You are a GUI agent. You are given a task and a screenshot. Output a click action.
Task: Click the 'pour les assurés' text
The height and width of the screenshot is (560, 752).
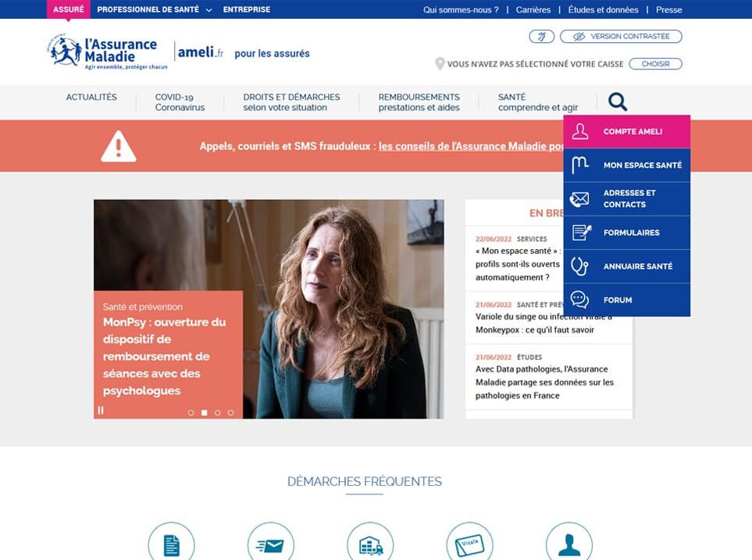click(272, 53)
